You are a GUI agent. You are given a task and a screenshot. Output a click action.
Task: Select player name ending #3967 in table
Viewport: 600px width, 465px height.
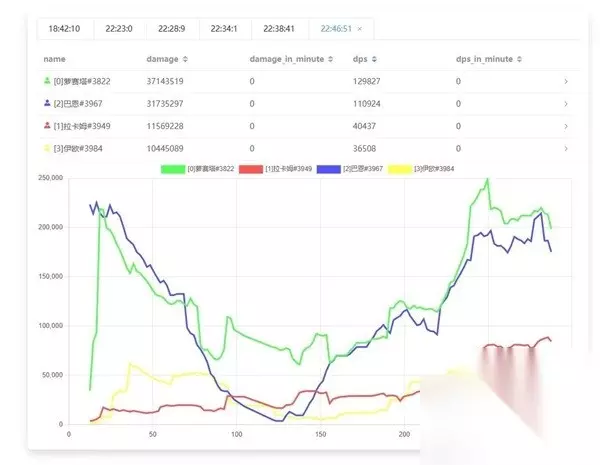[x=78, y=104]
